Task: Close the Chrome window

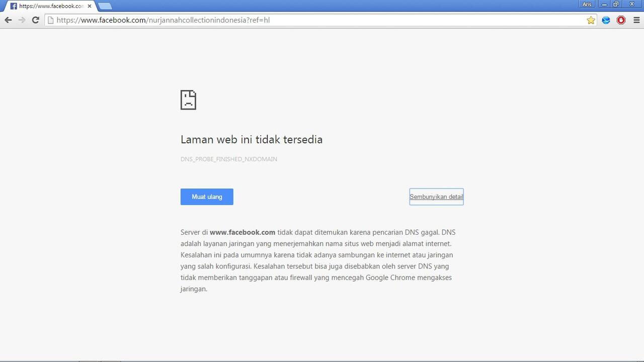Action: coord(632,4)
